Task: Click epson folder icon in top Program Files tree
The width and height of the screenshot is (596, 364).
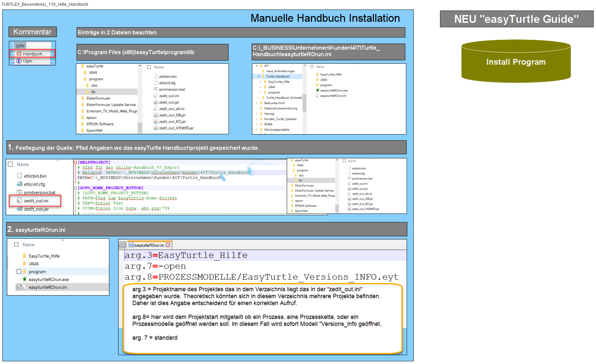Action: click(83, 117)
